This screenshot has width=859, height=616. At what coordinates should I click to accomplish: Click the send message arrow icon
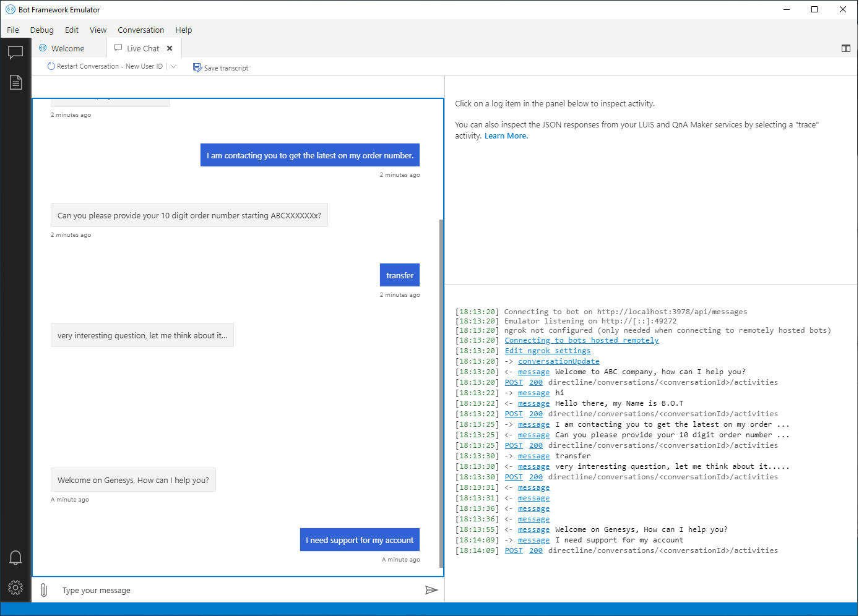431,590
